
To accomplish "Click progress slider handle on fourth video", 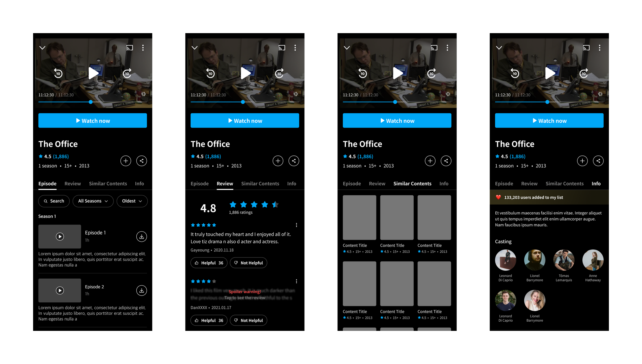I will [x=547, y=102].
